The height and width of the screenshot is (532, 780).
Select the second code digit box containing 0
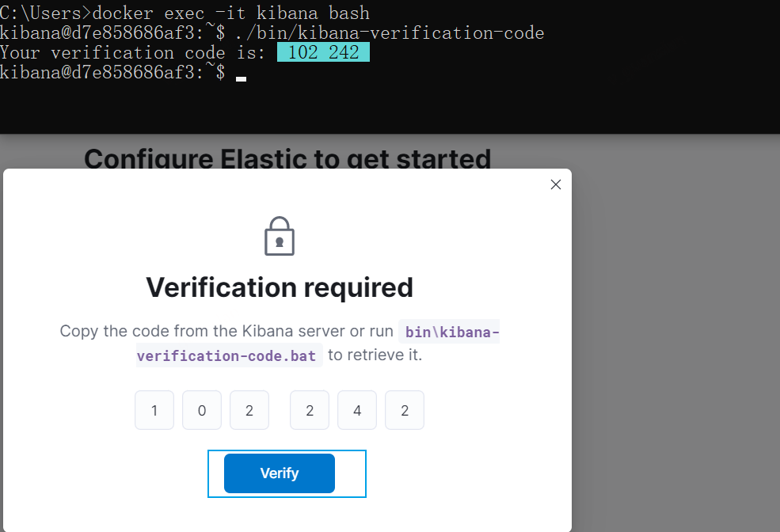click(201, 410)
